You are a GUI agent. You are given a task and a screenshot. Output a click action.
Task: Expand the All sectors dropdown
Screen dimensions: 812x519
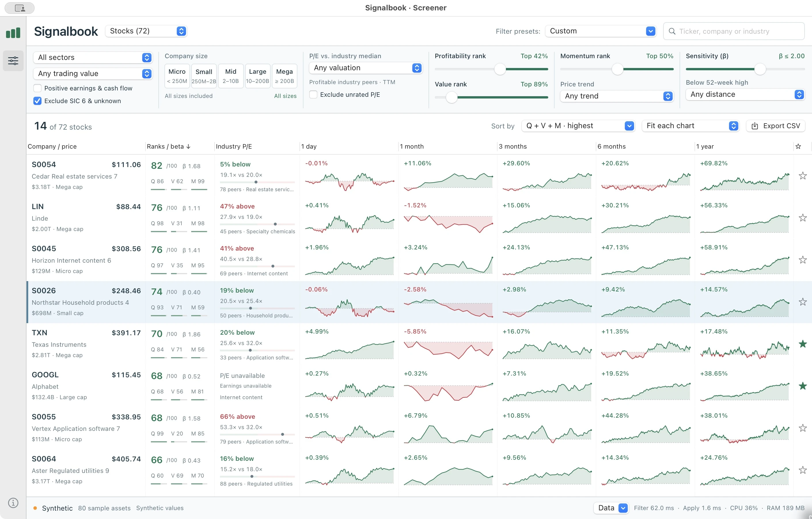tap(93, 57)
